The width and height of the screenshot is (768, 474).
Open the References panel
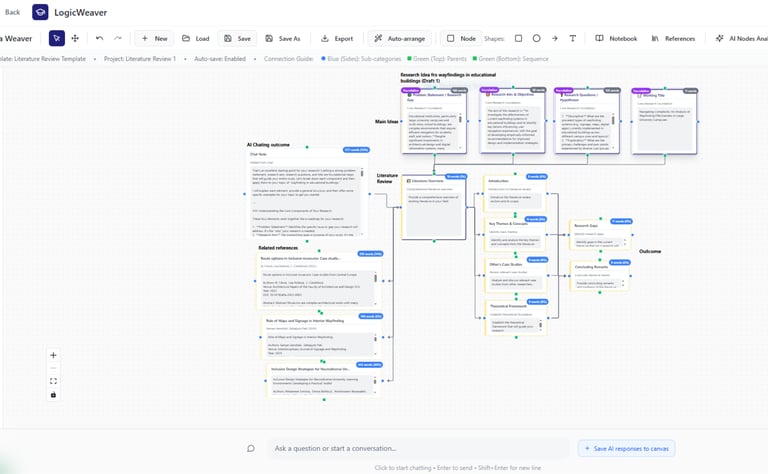click(673, 38)
